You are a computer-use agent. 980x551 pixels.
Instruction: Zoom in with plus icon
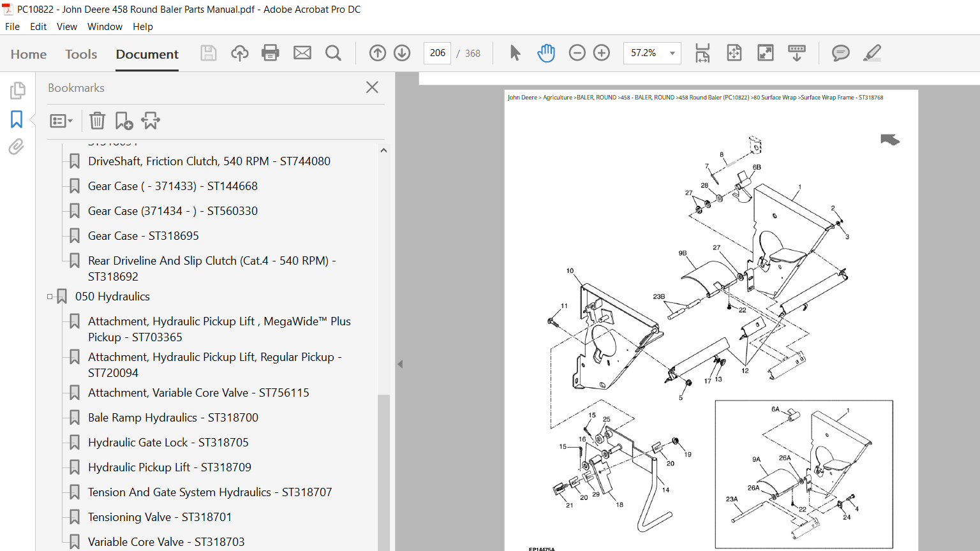coord(602,53)
